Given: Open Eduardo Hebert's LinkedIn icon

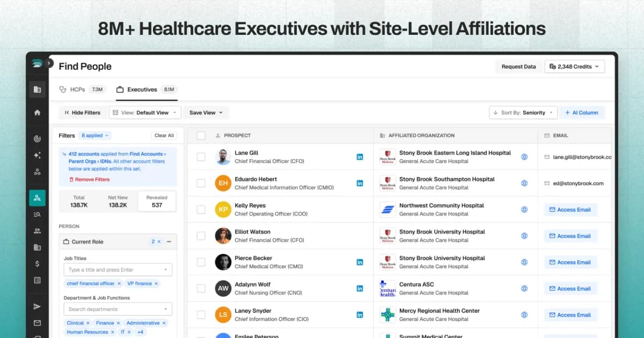Looking at the screenshot, I should pyautogui.click(x=360, y=183).
